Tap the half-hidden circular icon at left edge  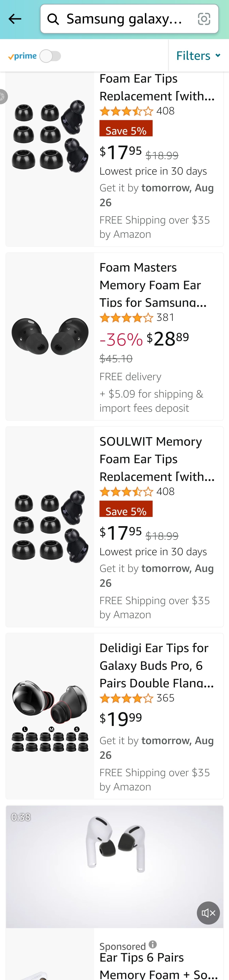click(2, 97)
